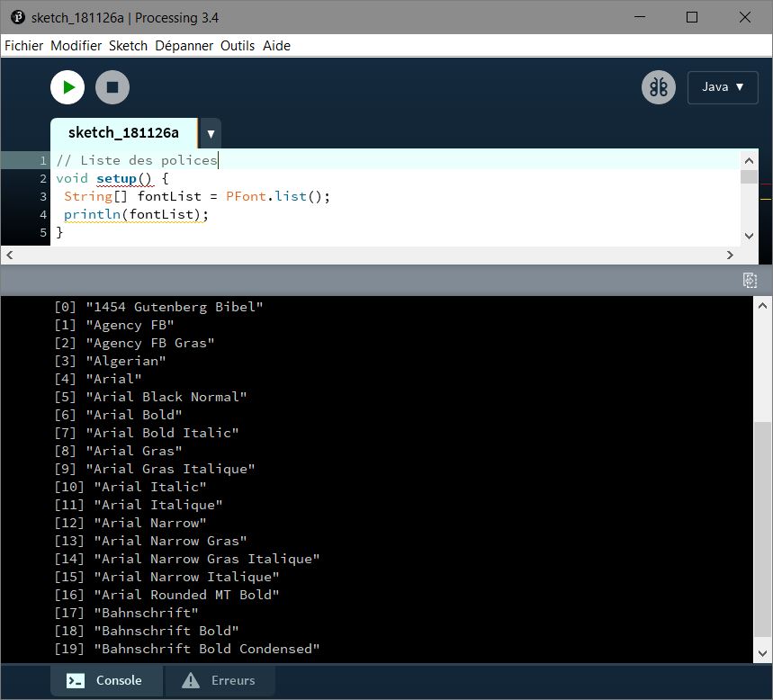Image resolution: width=773 pixels, height=700 pixels.
Task: Toggle the debugger butterfly icon
Action: (659, 87)
